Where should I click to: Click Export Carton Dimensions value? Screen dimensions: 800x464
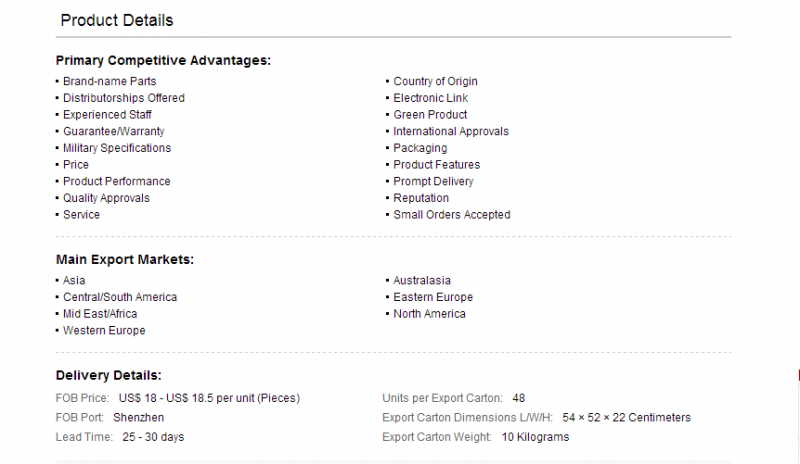tap(627, 418)
